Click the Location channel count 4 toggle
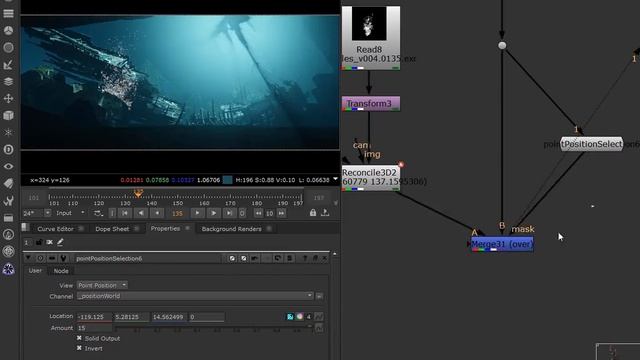 tap(309, 317)
